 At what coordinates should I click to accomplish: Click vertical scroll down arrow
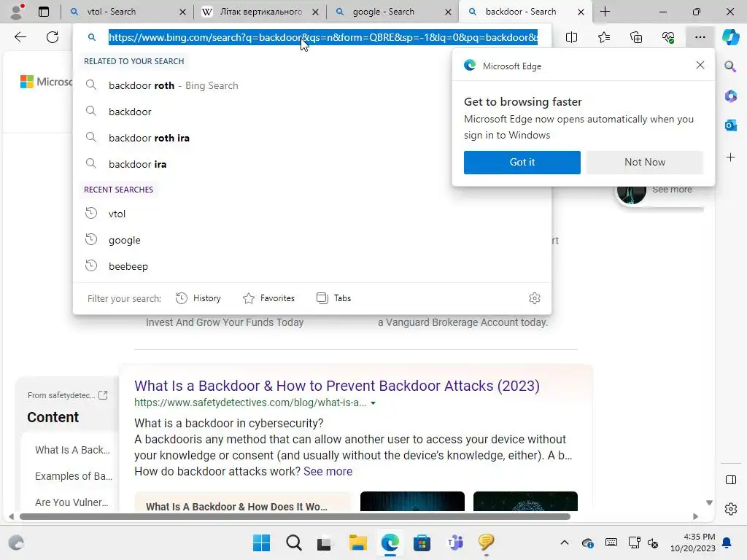point(709,503)
